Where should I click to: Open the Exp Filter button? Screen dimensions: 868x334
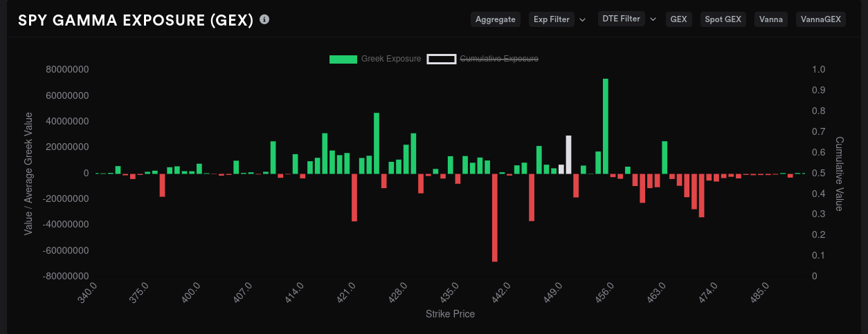point(552,19)
